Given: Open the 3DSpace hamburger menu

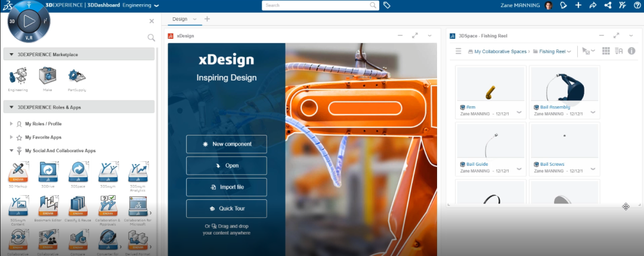Looking at the screenshot, I should pyautogui.click(x=459, y=51).
